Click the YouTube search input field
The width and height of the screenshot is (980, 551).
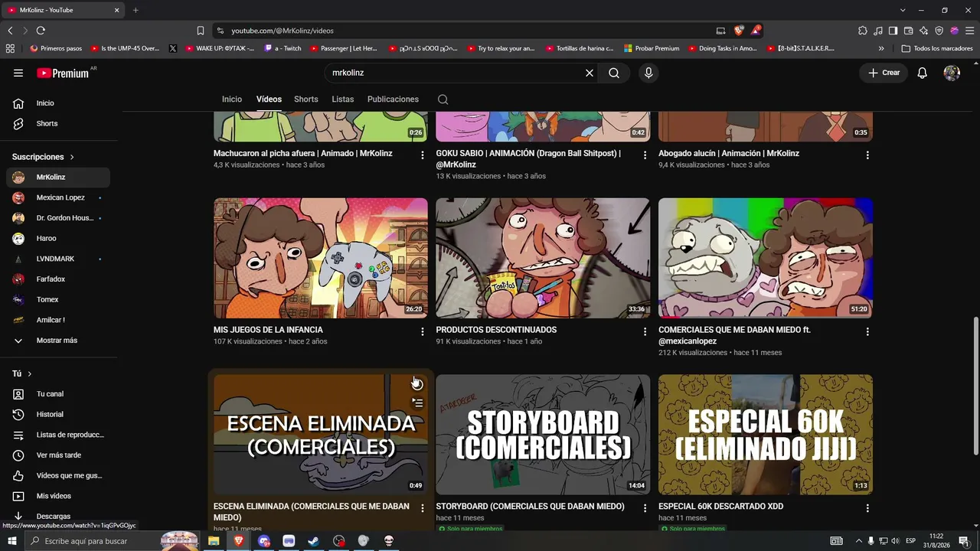456,73
